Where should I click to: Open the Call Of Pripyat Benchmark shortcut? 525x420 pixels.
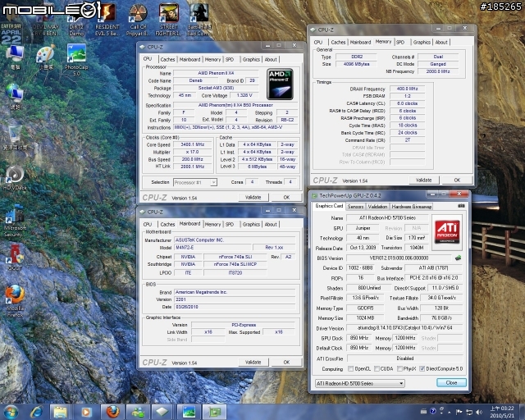[x=138, y=21]
